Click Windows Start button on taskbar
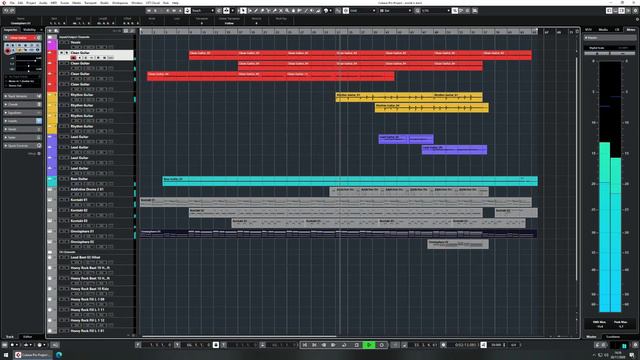Viewport: 640px width, 360px height. [6, 355]
